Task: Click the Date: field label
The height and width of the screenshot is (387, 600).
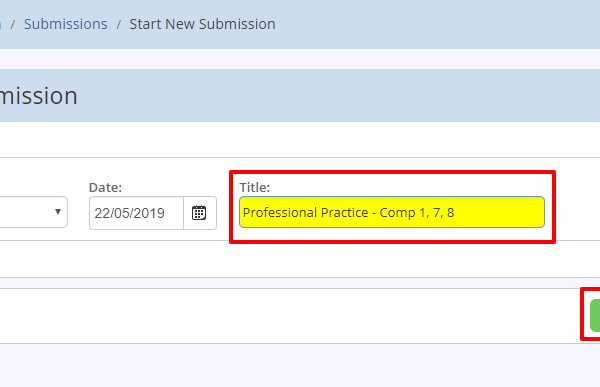Action: (105, 187)
